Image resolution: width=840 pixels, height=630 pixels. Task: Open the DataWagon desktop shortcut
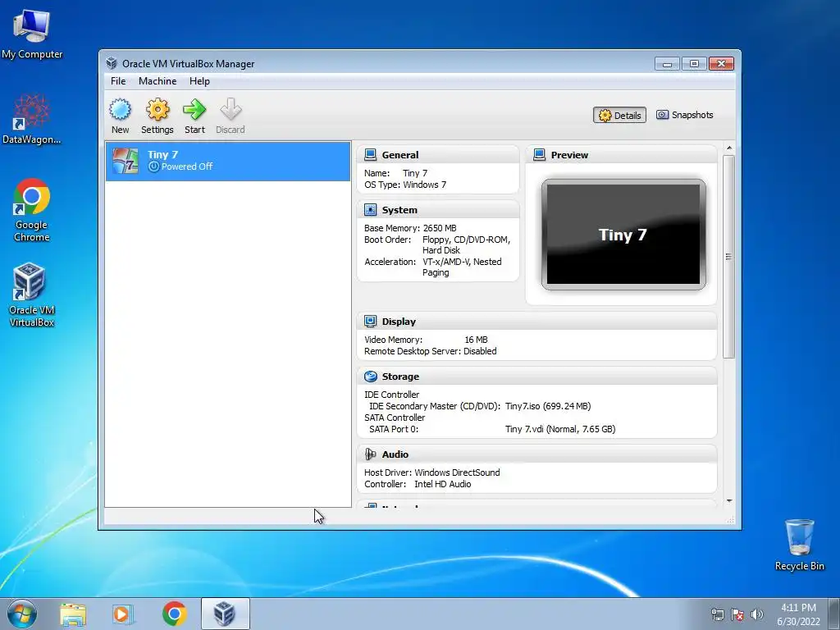pos(32,119)
